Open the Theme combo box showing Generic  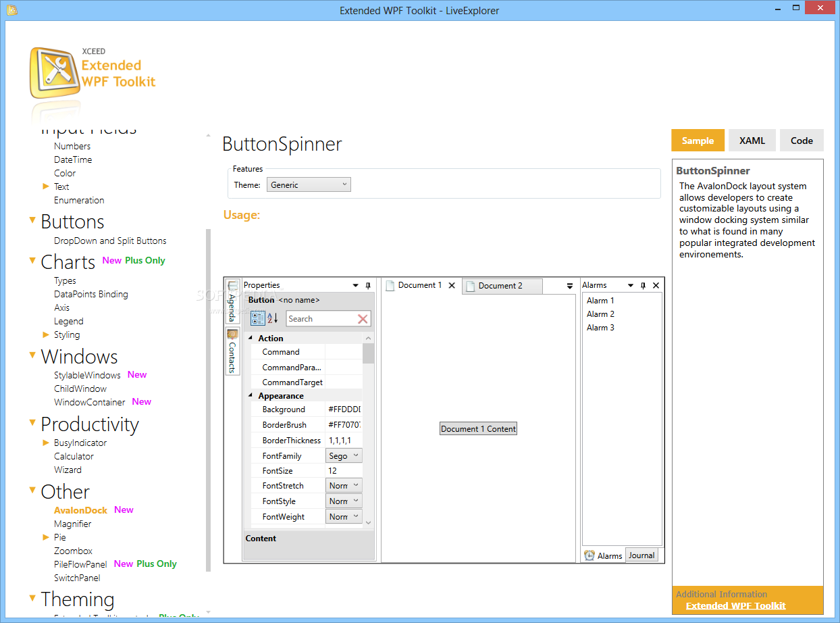(309, 184)
